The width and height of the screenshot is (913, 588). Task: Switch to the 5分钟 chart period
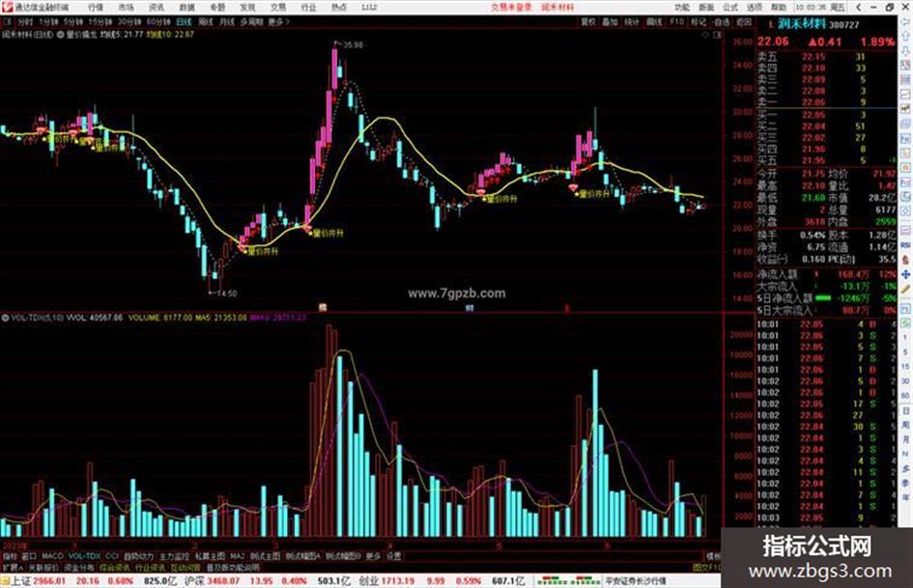tap(73, 21)
